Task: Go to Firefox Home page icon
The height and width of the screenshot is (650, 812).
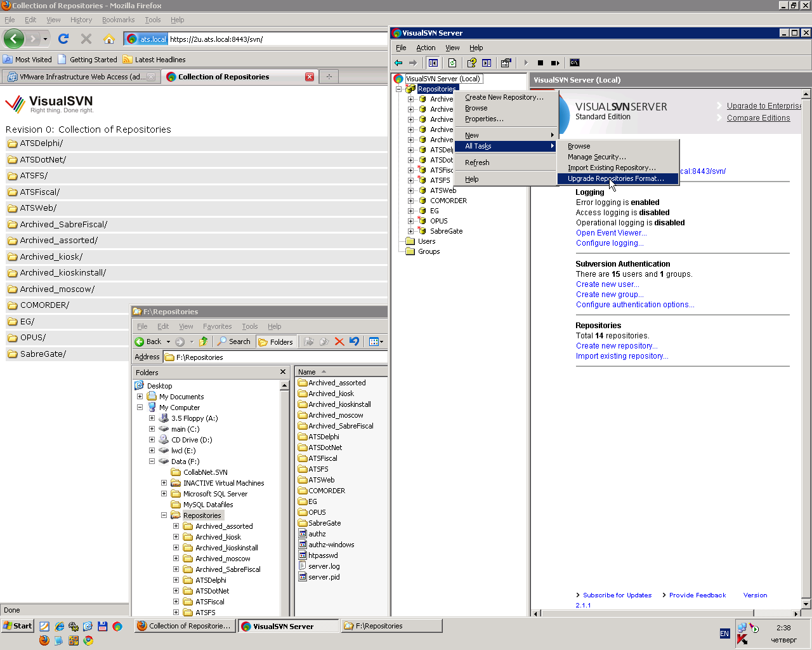Action: pyautogui.click(x=109, y=39)
